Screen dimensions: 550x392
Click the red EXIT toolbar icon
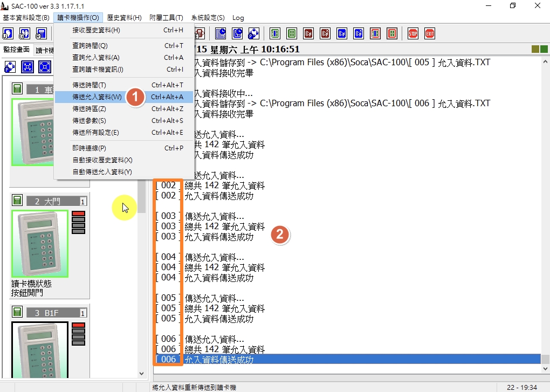(x=430, y=33)
